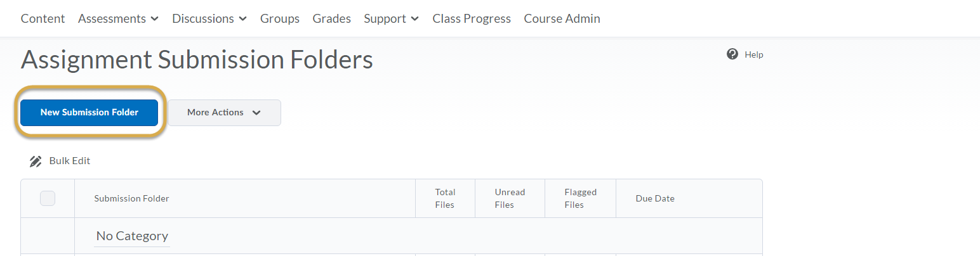This screenshot has height=256, width=980.
Task: Open the Support menu
Action: pyautogui.click(x=392, y=19)
